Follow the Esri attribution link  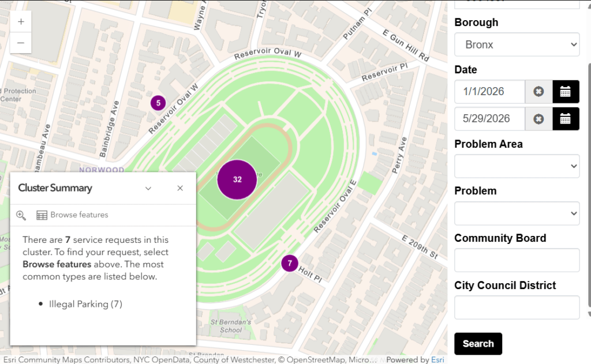(437, 360)
